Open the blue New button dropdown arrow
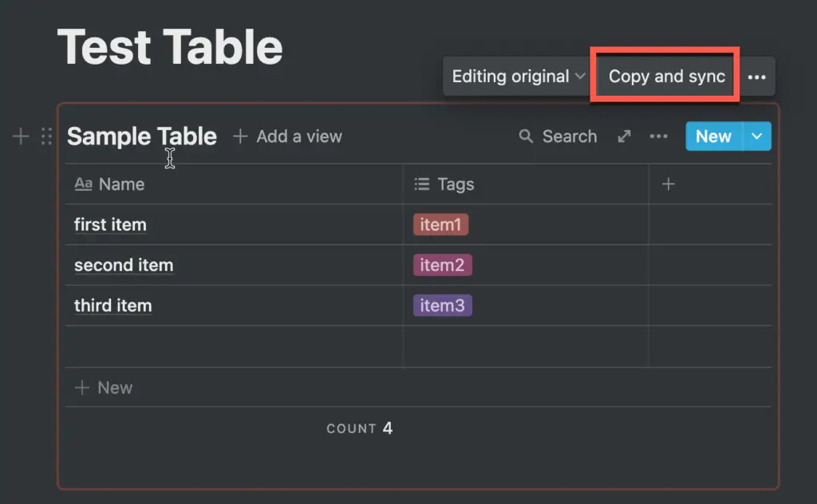 (x=757, y=136)
